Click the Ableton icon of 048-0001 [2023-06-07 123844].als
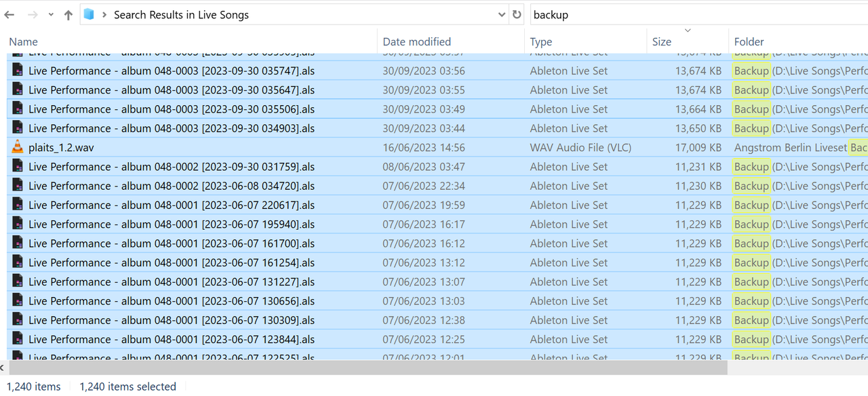 tap(18, 339)
